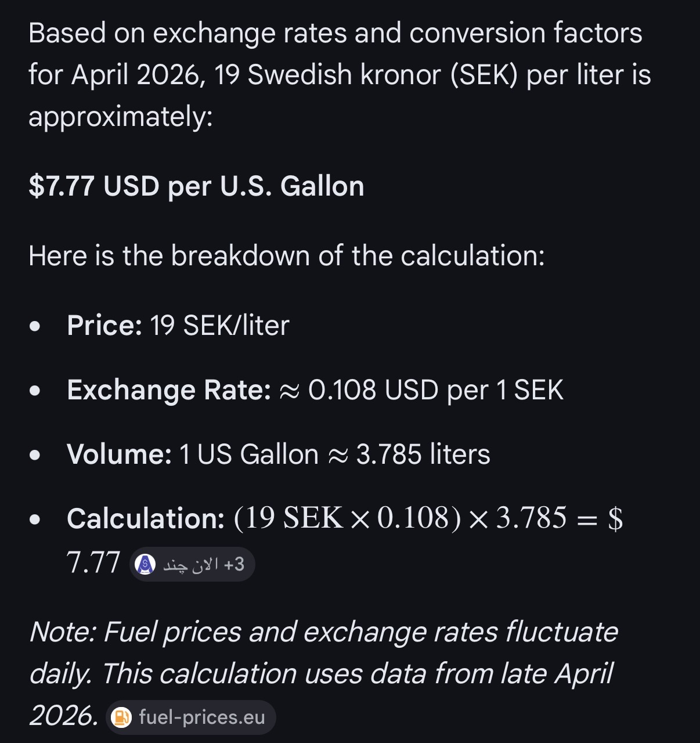Expand the +3 additional sources chip
The height and width of the screenshot is (743, 700).
pos(234,564)
